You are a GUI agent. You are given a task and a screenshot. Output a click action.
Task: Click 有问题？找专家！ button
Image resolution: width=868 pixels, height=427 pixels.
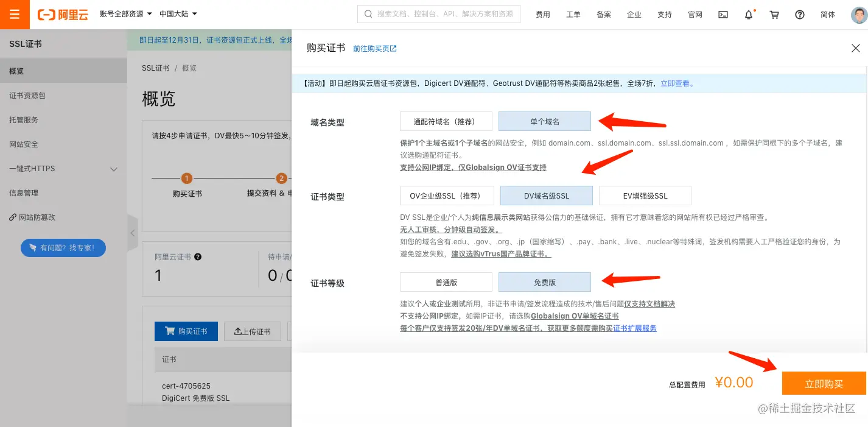pyautogui.click(x=63, y=248)
